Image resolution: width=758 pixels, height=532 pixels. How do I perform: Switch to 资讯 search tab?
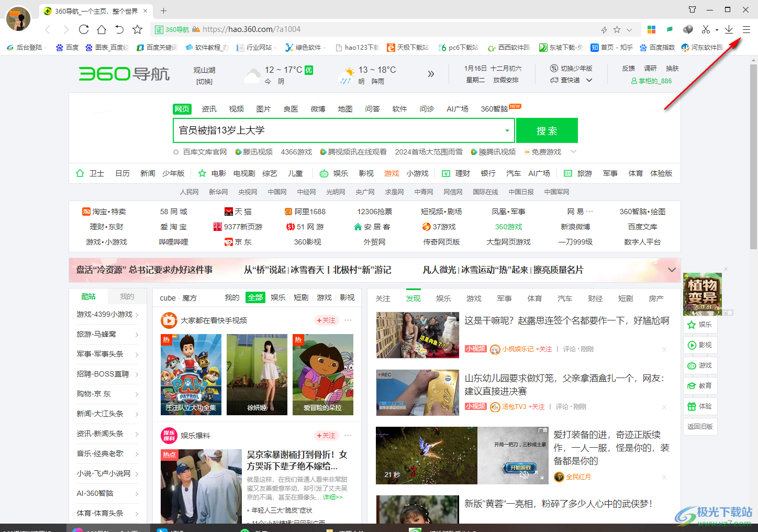pos(209,109)
